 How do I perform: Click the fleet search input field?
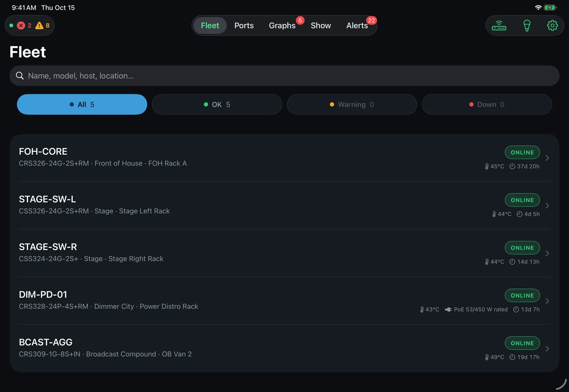click(284, 76)
